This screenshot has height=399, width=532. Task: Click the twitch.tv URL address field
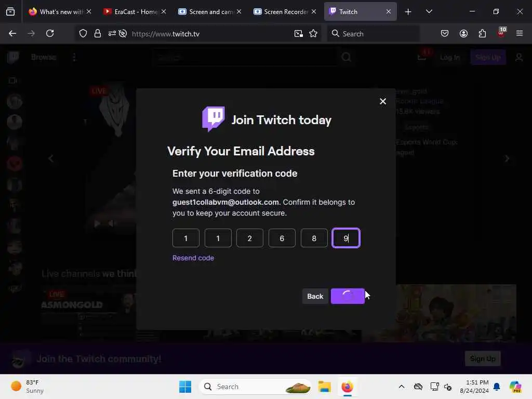(x=210, y=34)
